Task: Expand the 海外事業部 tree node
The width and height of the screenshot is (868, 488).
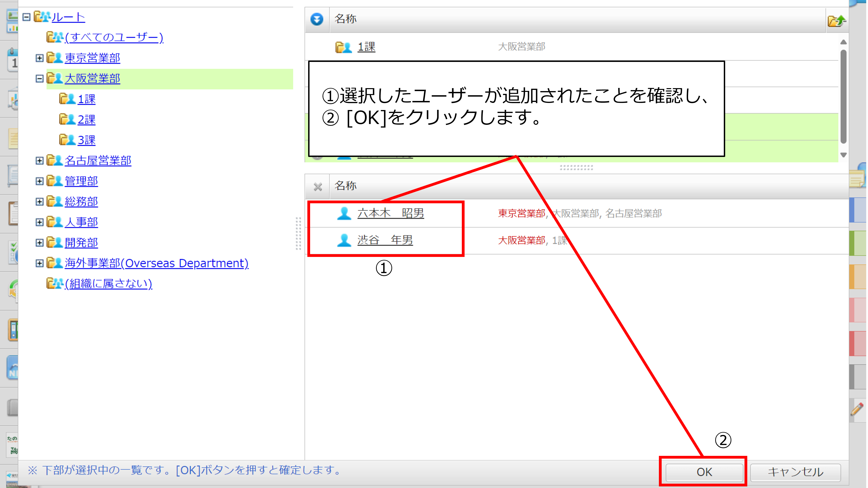Action: 39,263
